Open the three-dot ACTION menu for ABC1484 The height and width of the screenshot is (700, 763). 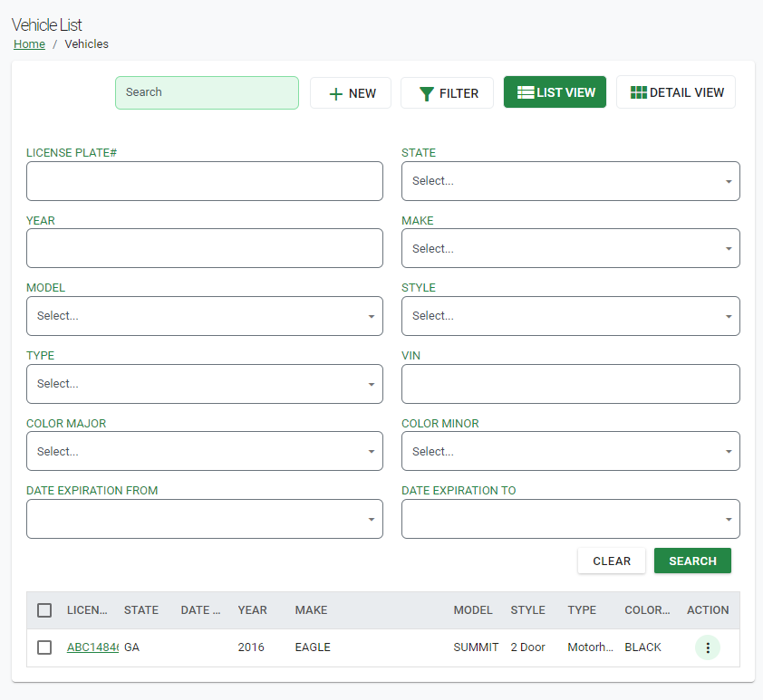(708, 647)
